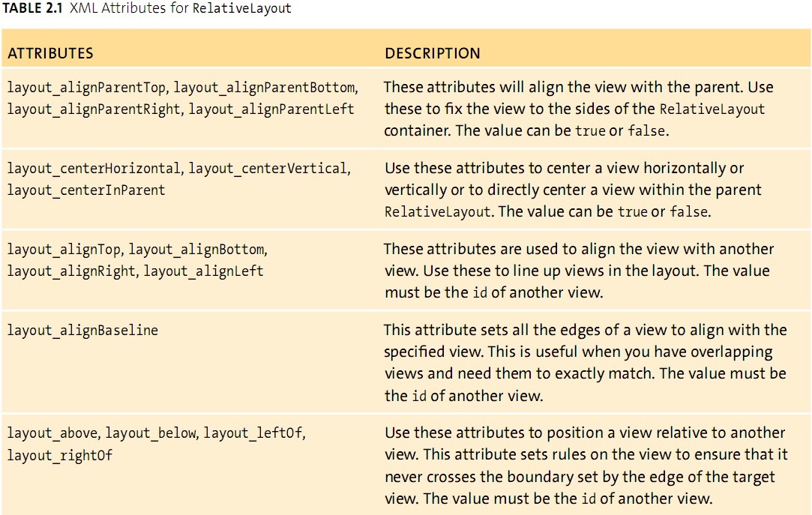Click the layout_centerInParent attribute text
812x515 pixels.
86,190
